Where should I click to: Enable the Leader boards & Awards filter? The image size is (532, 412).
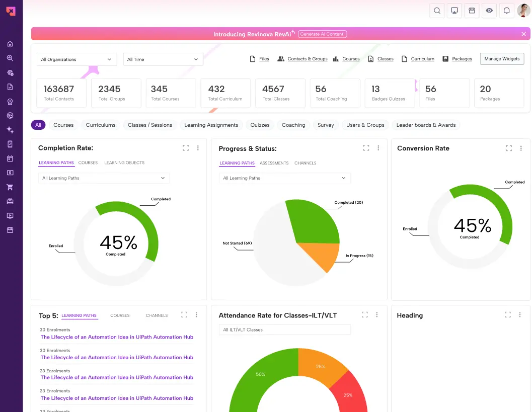point(426,125)
